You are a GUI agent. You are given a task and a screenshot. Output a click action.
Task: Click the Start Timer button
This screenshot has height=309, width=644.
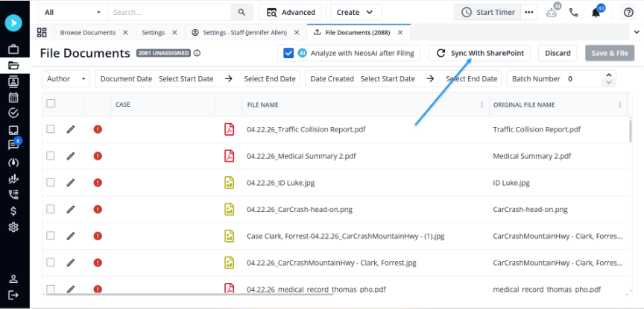(487, 13)
